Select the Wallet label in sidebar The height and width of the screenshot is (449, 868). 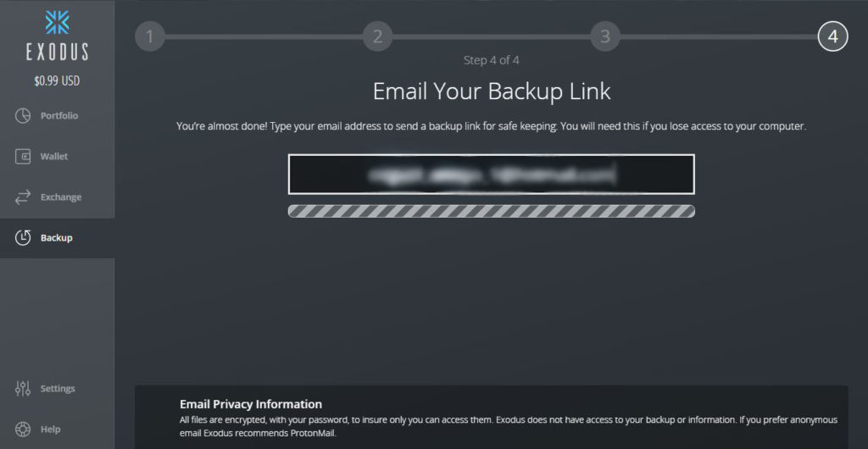tap(54, 157)
